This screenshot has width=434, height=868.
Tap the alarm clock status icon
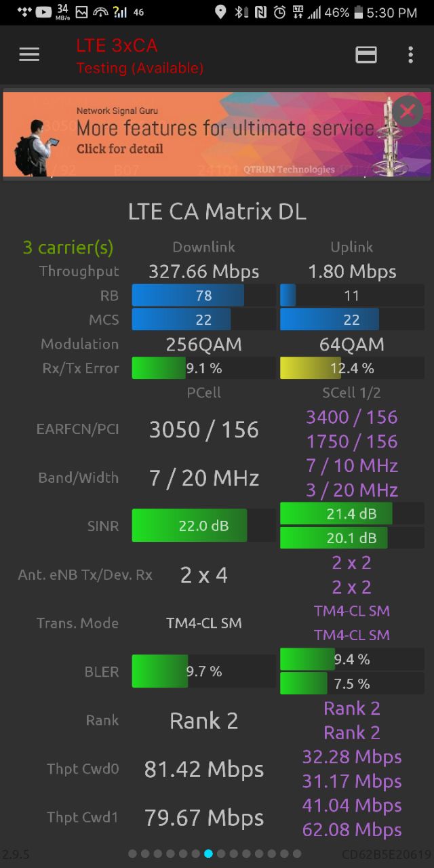click(x=279, y=12)
